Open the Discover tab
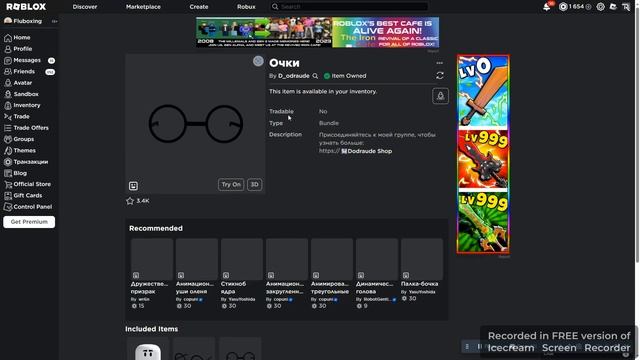 pos(85,7)
